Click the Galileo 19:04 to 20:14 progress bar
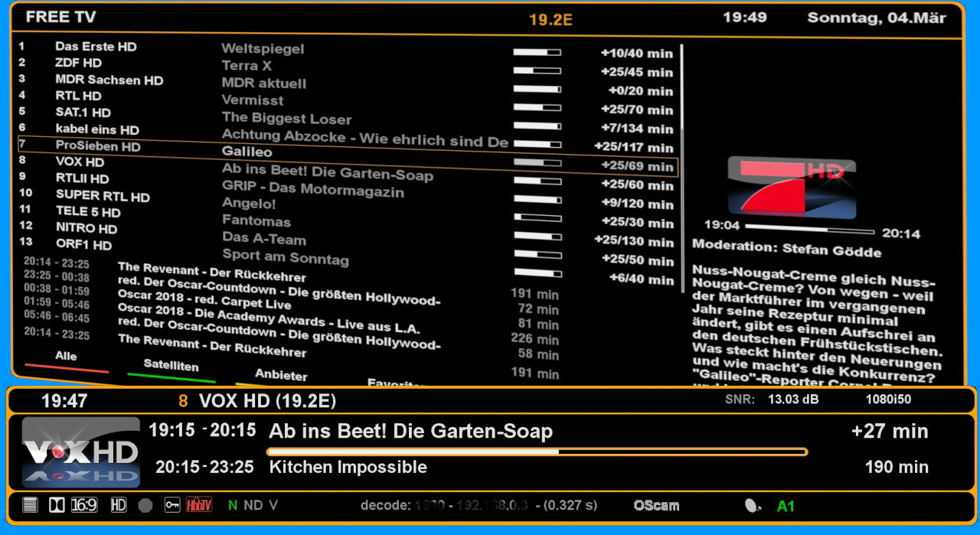980x535 pixels. 809,229
